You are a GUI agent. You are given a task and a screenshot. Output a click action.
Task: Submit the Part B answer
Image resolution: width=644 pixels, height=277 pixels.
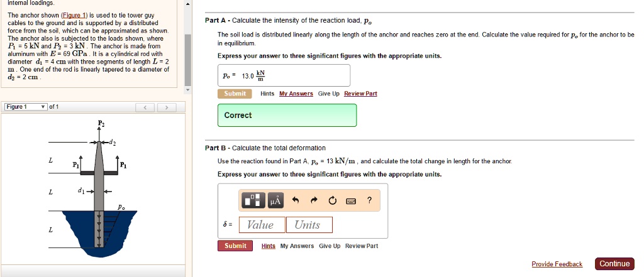pos(235,246)
